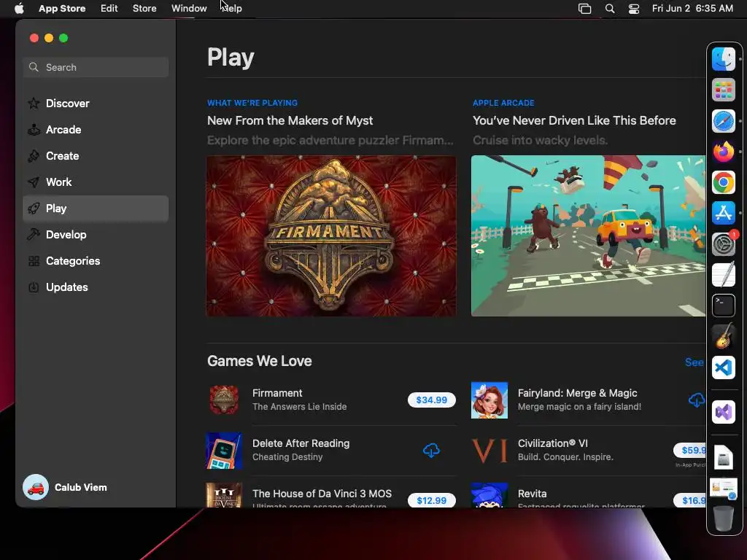The image size is (747, 560).
Task: Click See All link for Games We Love
Action: pyautogui.click(x=694, y=362)
